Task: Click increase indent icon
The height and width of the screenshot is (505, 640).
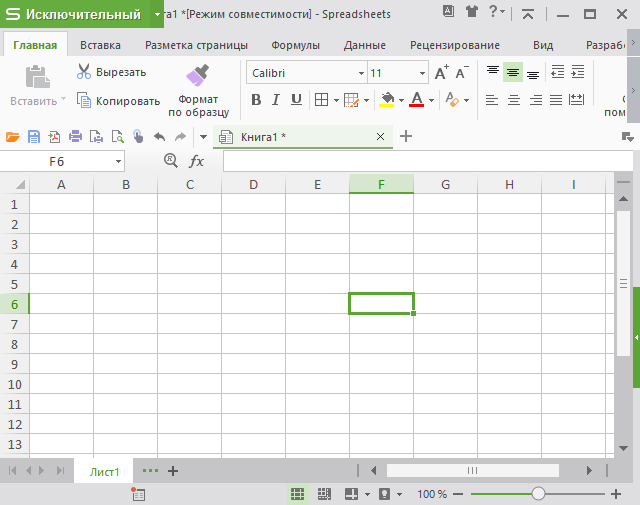Action: click(x=578, y=72)
